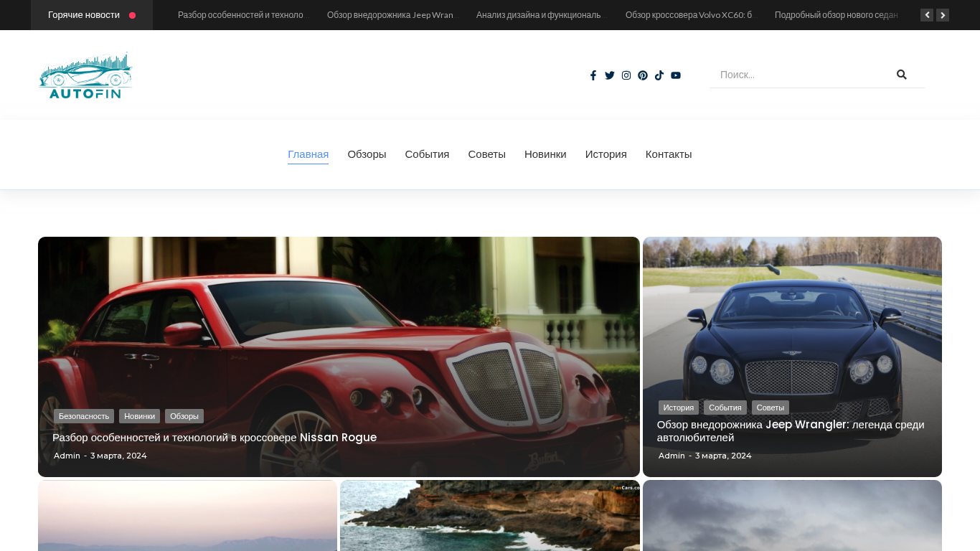Viewport: 980px width, 551px height.
Task: Open the Обзоры menu item
Action: pos(367,154)
